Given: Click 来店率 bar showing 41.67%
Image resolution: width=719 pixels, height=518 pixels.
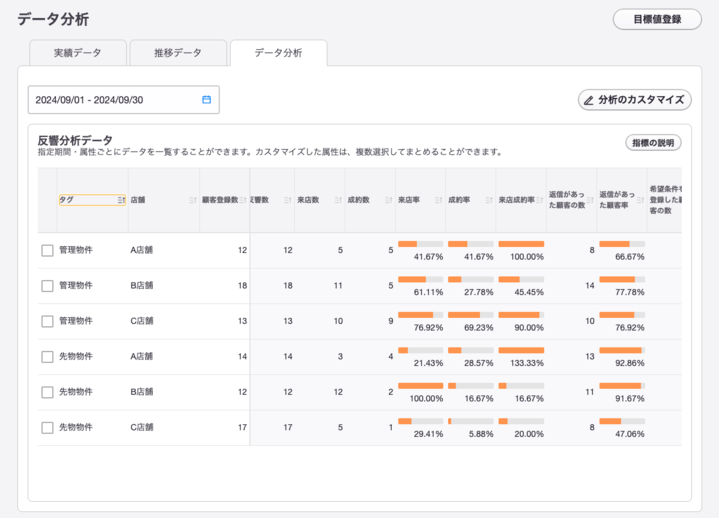Looking at the screenshot, I should point(420,244).
